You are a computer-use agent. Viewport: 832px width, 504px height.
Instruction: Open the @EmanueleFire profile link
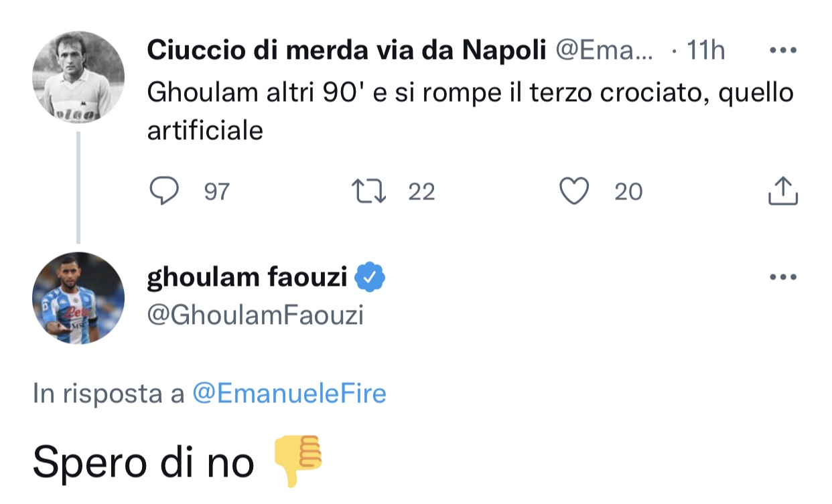coord(289,394)
